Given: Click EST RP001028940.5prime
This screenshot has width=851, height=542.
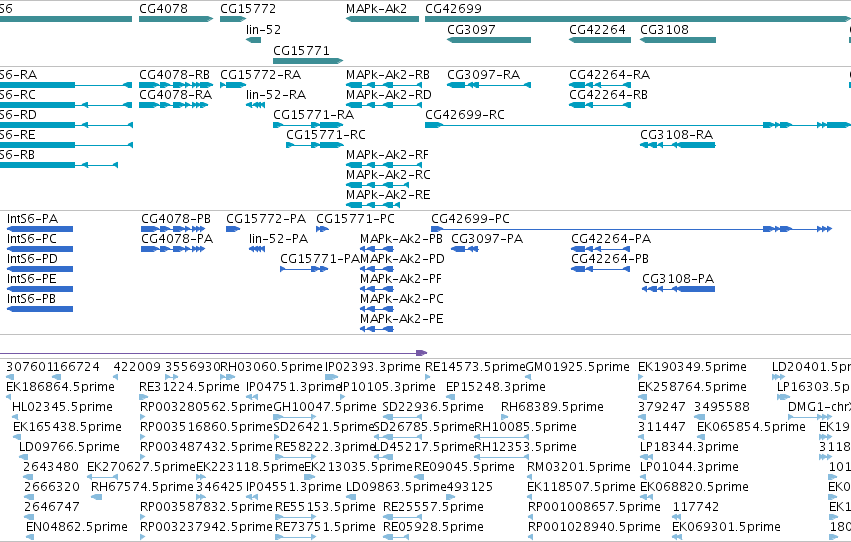Looking at the screenshot, I should pos(531,537).
